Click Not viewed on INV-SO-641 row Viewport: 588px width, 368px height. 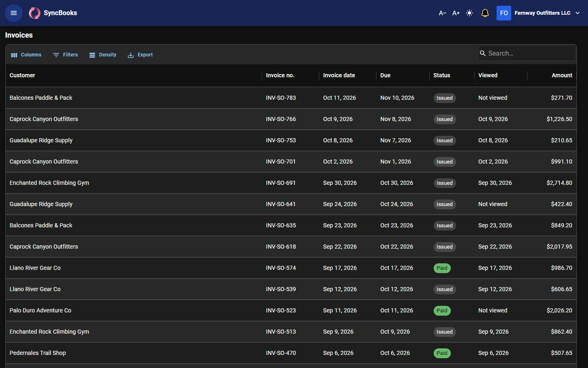tap(492, 204)
